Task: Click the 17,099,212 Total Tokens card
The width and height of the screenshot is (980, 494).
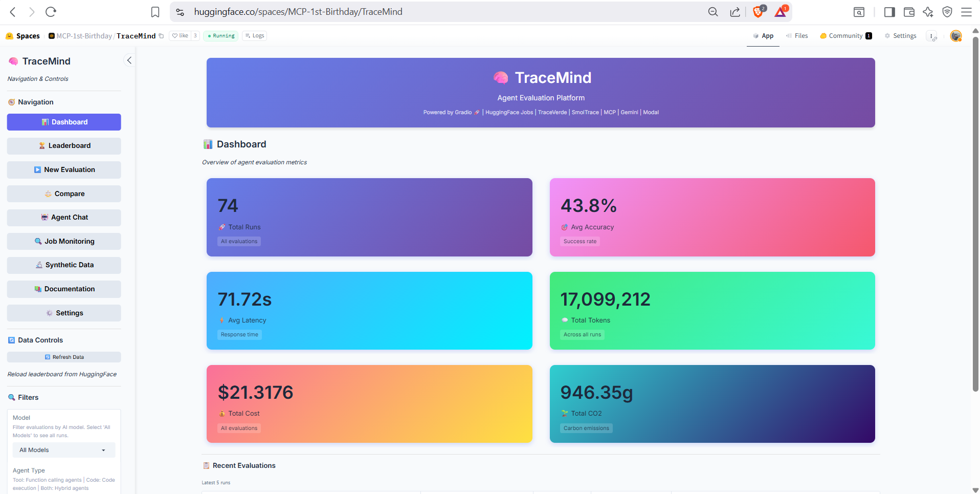Action: tap(712, 311)
